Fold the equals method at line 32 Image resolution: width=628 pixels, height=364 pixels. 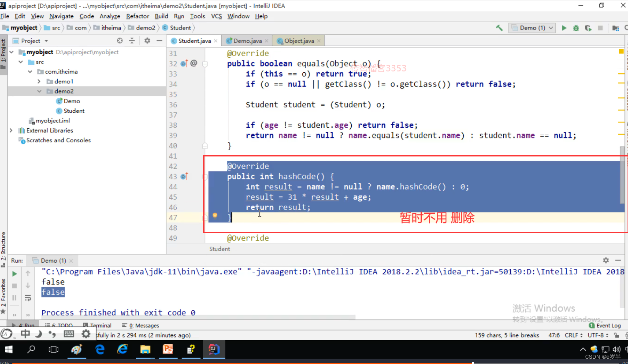(205, 63)
